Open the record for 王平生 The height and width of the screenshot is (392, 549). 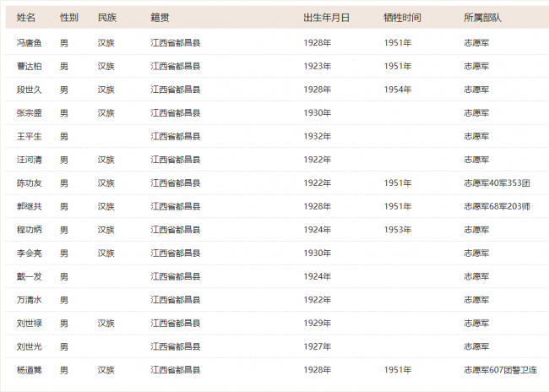29,136
